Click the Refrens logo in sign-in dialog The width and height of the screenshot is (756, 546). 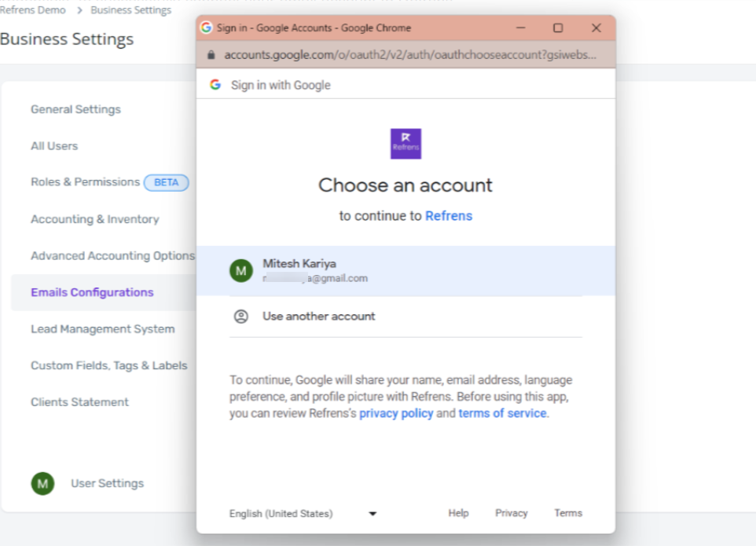tap(406, 144)
